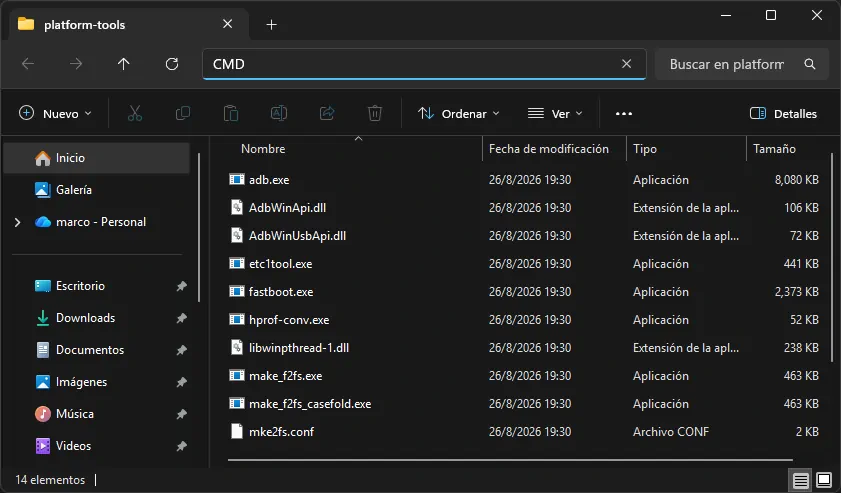The width and height of the screenshot is (841, 493).
Task: Toggle pin on Escritorio
Action: (182, 286)
